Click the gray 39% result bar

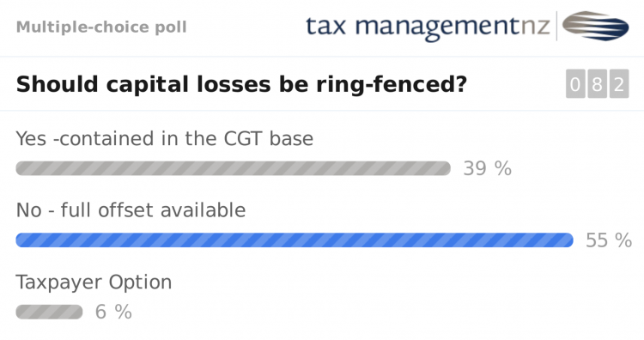pos(234,168)
